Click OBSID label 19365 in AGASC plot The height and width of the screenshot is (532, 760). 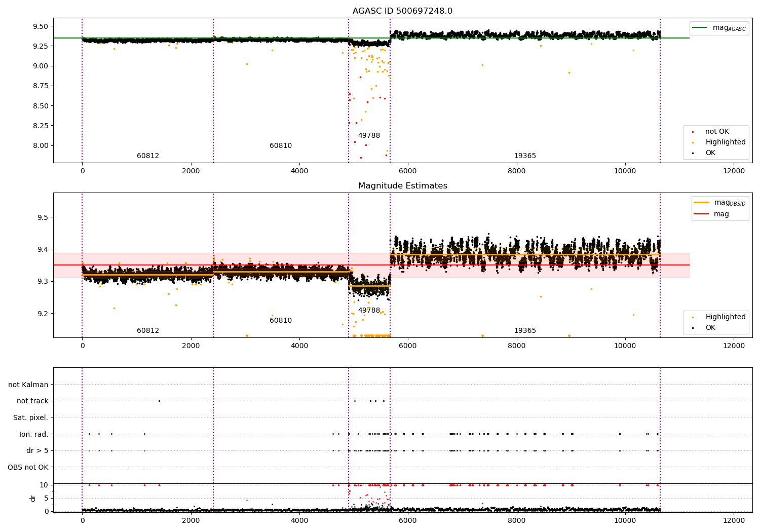point(525,156)
